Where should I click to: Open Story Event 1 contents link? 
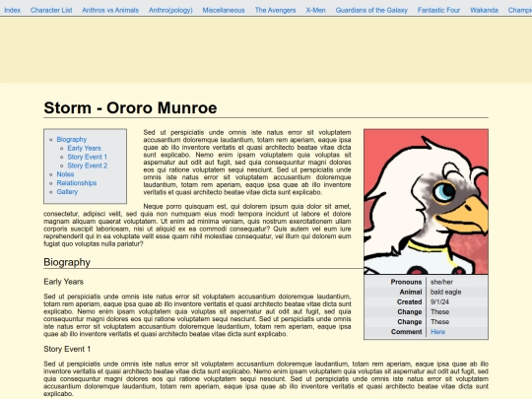pyautogui.click(x=88, y=157)
